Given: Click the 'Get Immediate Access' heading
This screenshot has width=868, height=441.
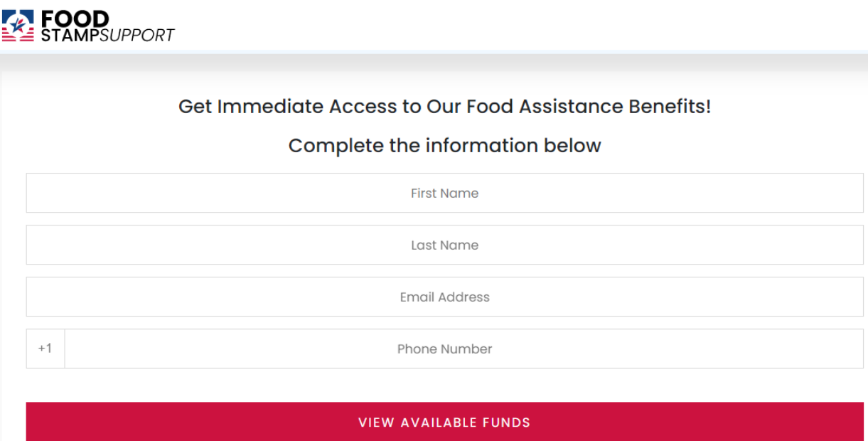Looking at the screenshot, I should 444,107.
